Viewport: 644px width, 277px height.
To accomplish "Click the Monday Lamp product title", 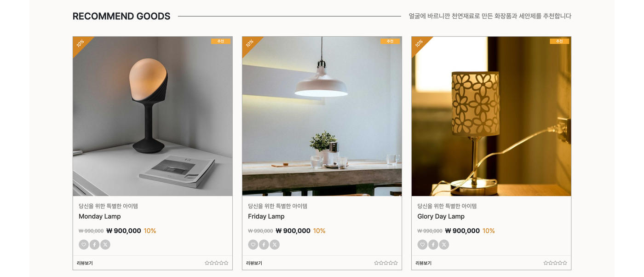I will (100, 216).
